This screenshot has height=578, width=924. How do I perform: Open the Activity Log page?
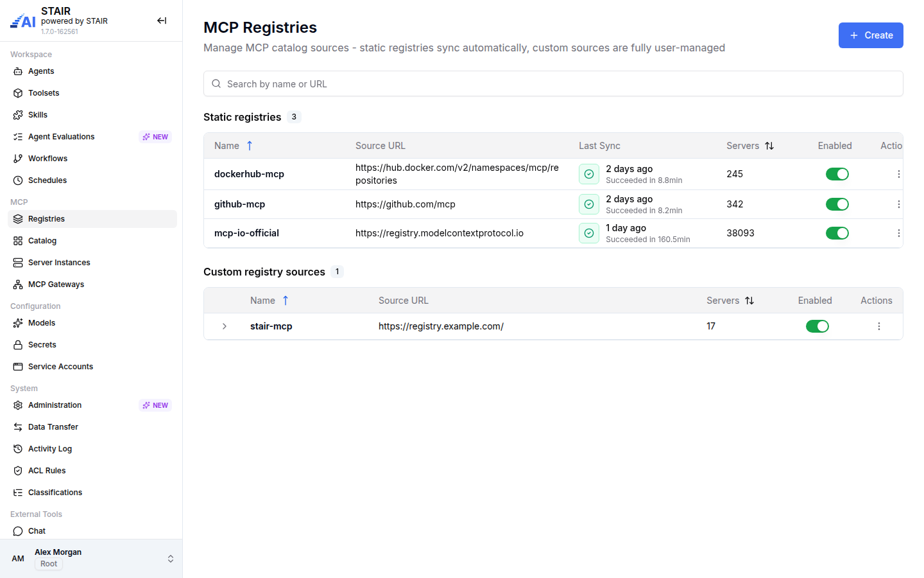pos(92,449)
